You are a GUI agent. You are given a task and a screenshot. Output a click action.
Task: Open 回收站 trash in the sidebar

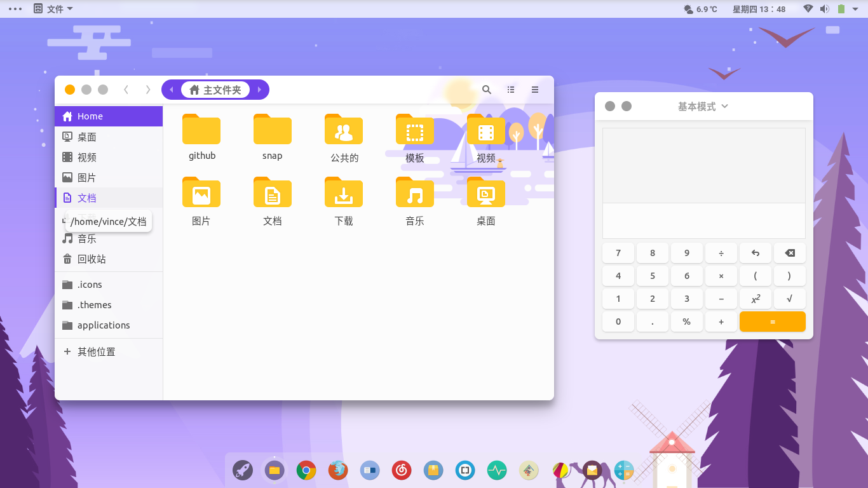(109, 259)
